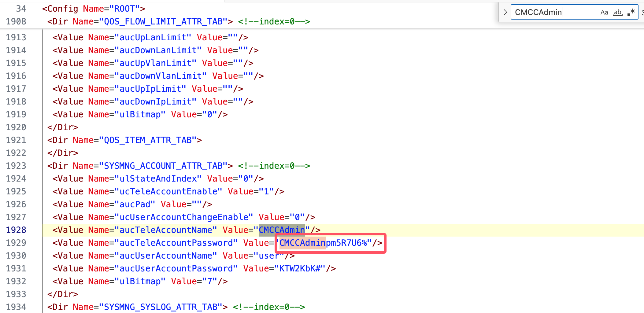644x313 pixels.
Task: Click line number 1929 in the gutter
Action: point(16,243)
